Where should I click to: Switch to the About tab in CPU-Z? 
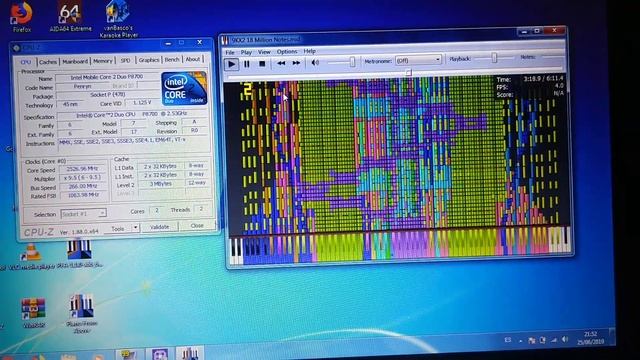click(x=193, y=59)
